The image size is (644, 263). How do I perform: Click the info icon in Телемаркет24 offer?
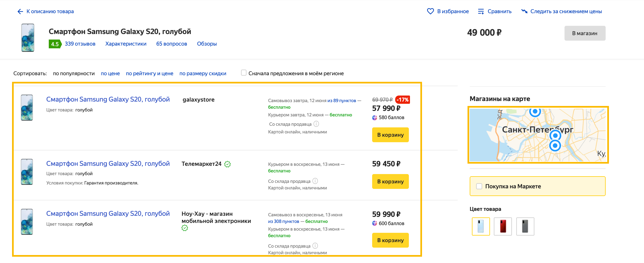pyautogui.click(x=315, y=181)
